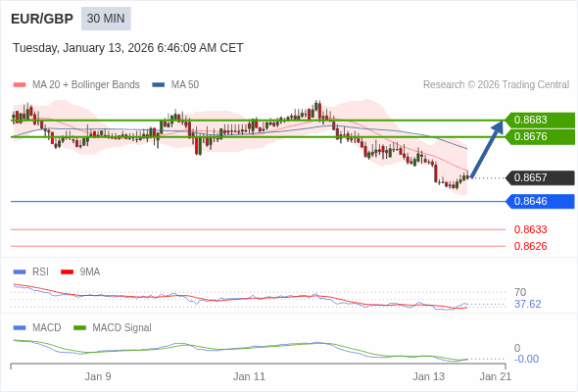578x392 pixels.
Task: Click the green 0.8676 resistance label
Action: 540,137
